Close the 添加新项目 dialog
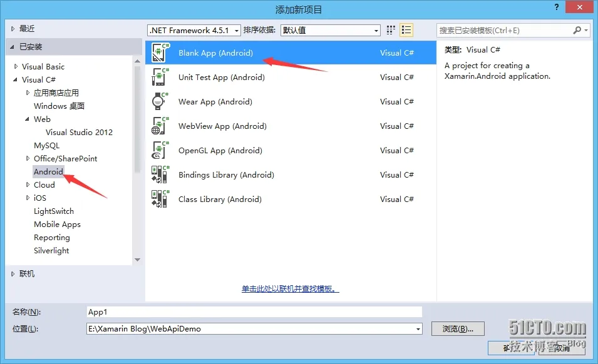 580,7
